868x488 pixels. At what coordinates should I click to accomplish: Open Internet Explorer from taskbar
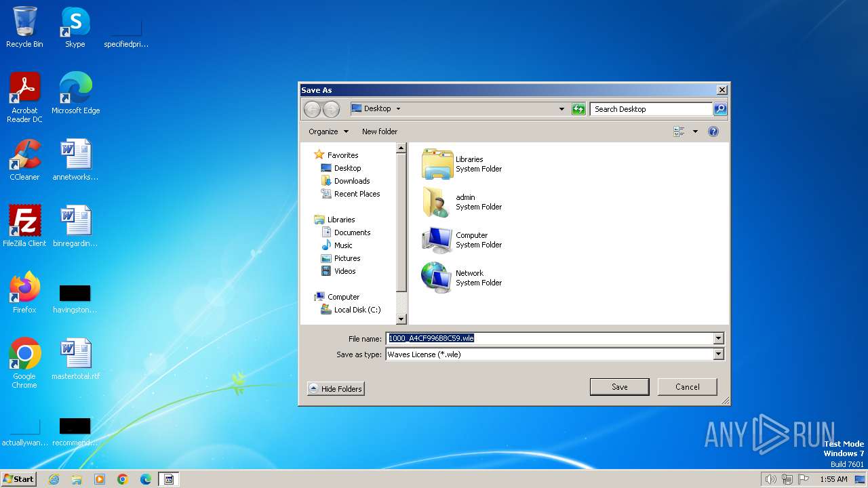[x=54, y=479]
